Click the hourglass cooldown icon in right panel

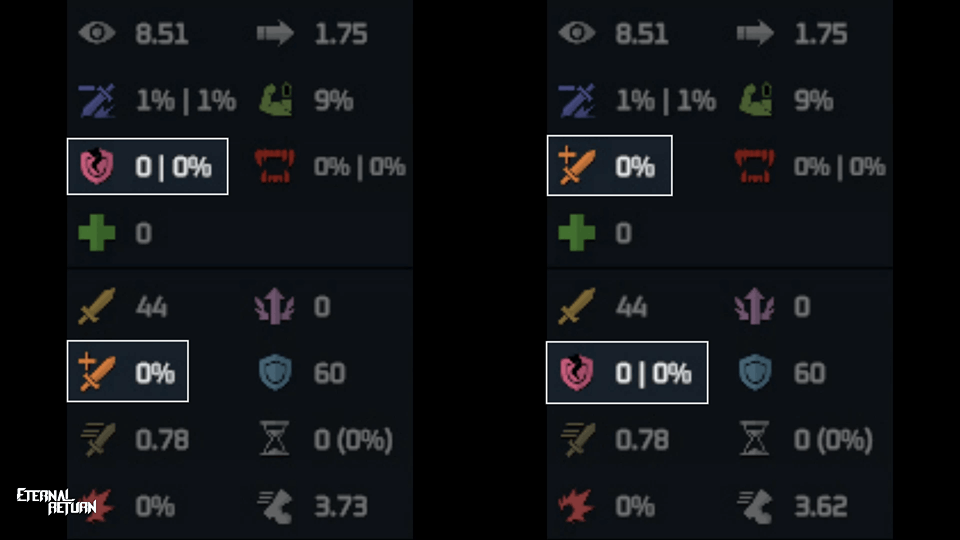(755, 439)
